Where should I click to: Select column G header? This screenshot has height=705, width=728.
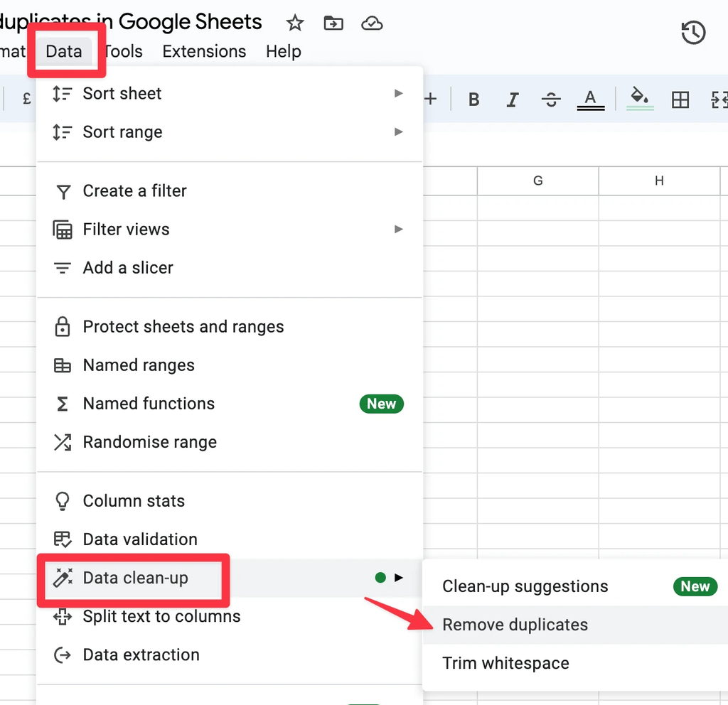click(x=538, y=181)
